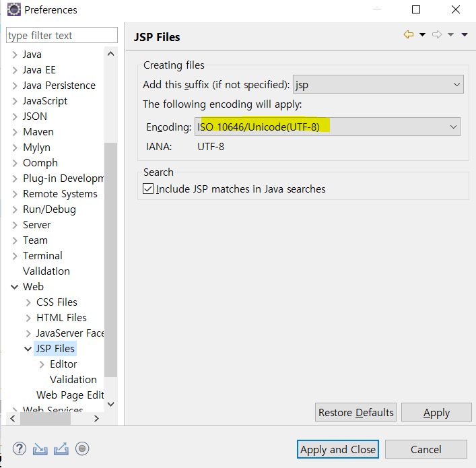Open the Encoding dropdown
The height and width of the screenshot is (468, 476).
[x=327, y=127]
